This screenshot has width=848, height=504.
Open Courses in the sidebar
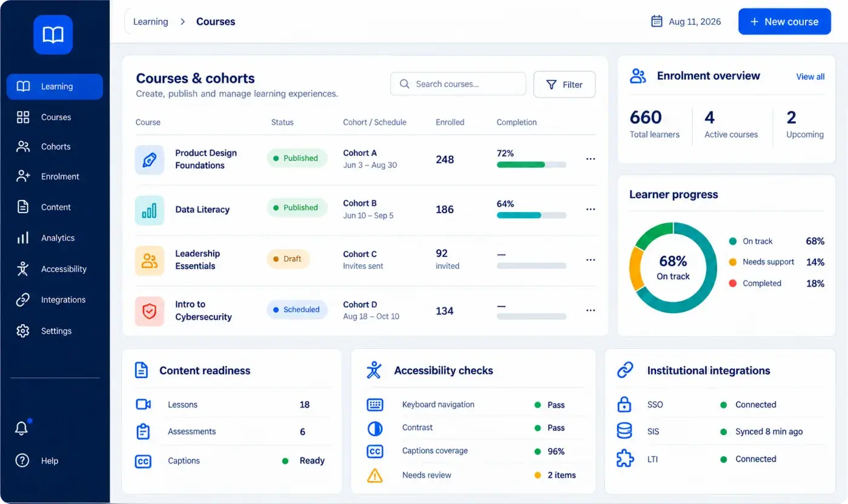(x=55, y=118)
